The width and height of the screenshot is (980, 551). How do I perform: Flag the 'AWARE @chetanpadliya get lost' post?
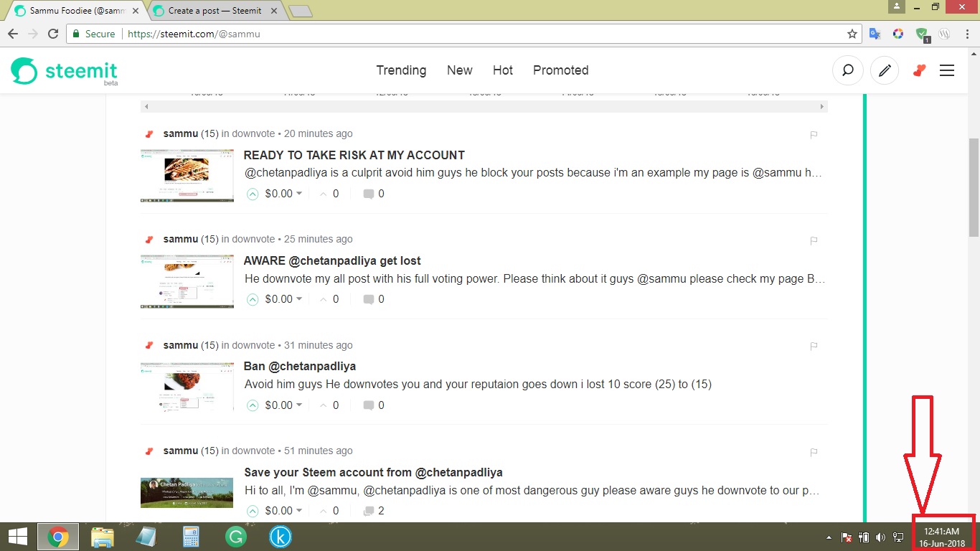point(814,240)
